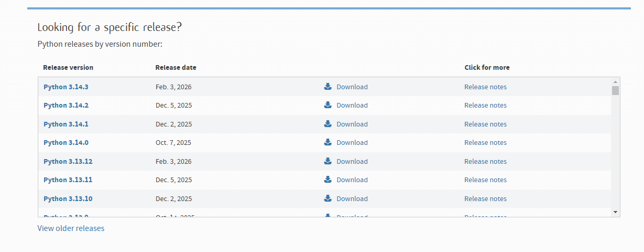Click the Feb. 3, 2026 date for 3.14.3
This screenshot has width=644, height=252.
click(173, 87)
